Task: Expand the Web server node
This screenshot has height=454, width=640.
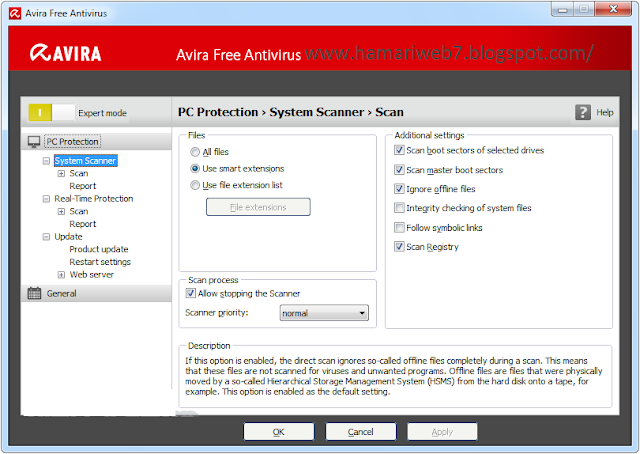Action: 61,275
